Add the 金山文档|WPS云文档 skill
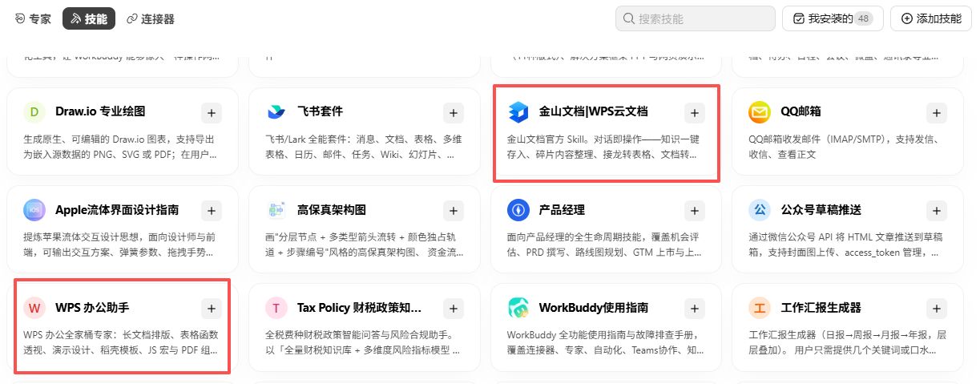The height and width of the screenshot is (384, 980). tap(695, 112)
